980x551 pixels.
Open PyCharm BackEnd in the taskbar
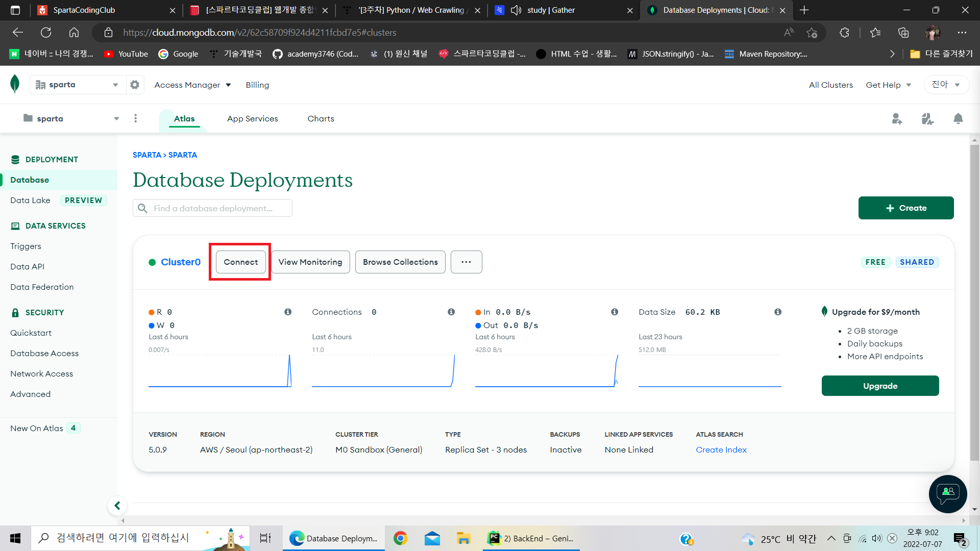click(x=531, y=538)
